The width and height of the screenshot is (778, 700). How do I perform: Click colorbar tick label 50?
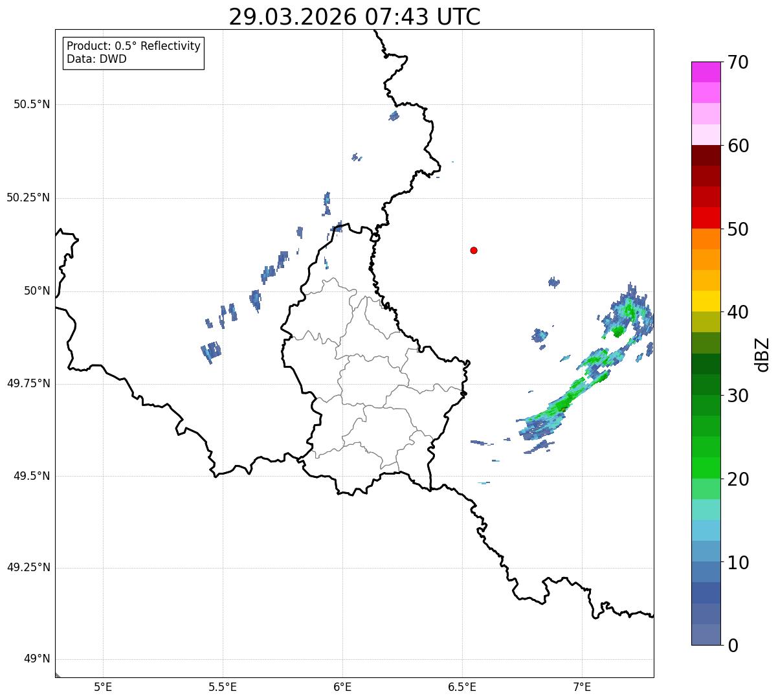pyautogui.click(x=738, y=229)
